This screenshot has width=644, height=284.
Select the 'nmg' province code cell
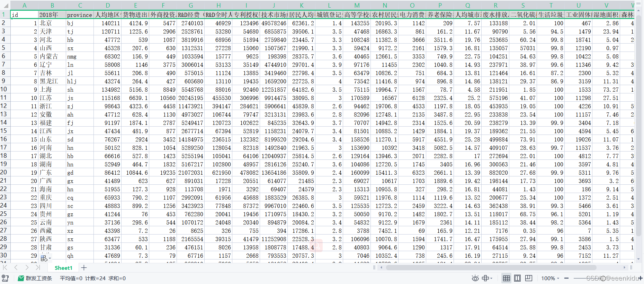(80, 56)
